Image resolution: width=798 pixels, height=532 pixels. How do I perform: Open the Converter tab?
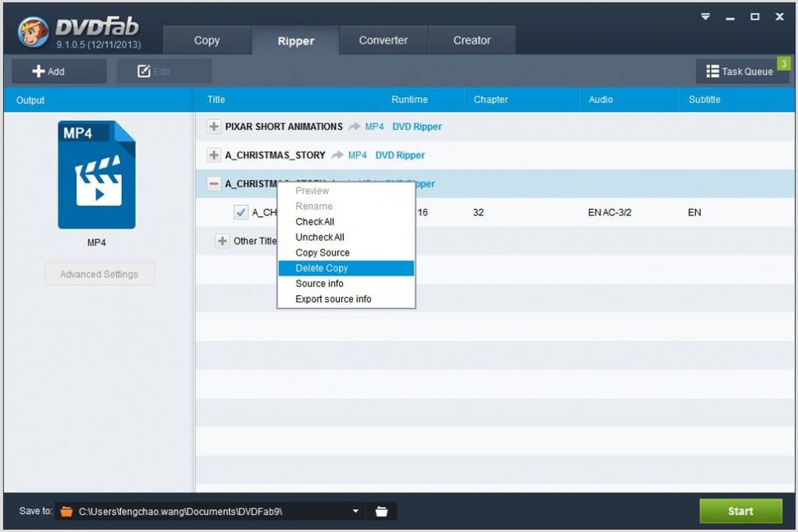(383, 40)
